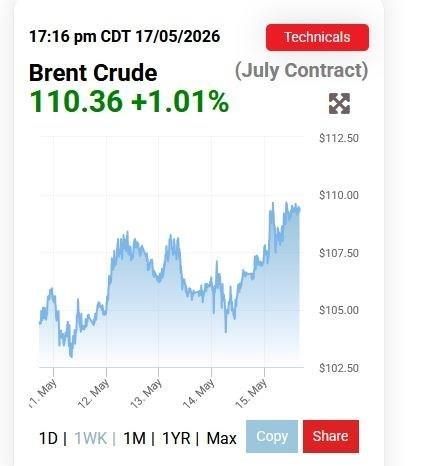Click the Brent Crude title

tap(93, 73)
